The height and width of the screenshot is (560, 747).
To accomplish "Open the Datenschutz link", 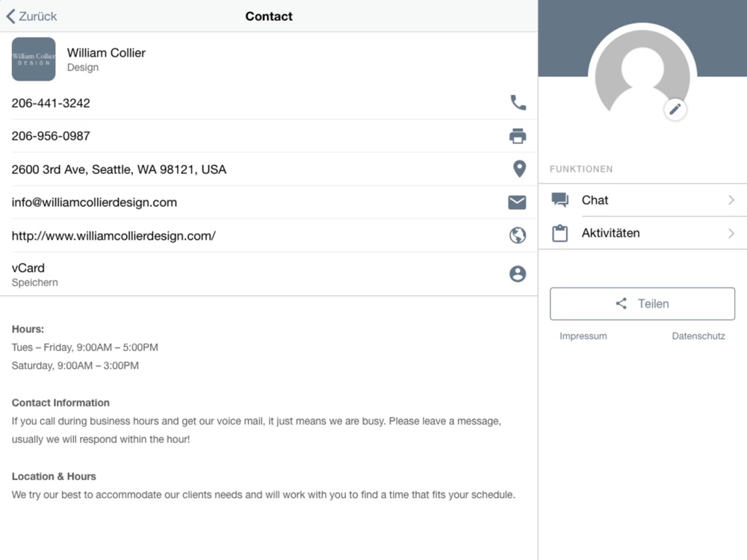I will (x=698, y=336).
